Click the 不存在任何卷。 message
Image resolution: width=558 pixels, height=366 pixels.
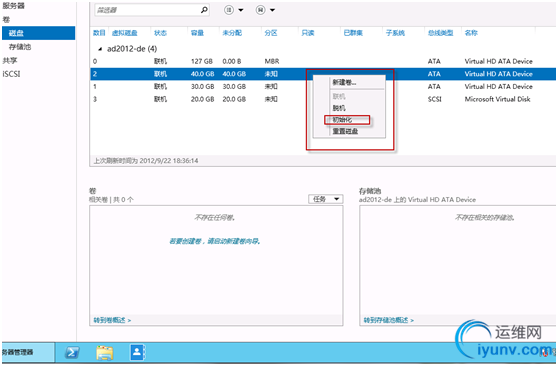pos(215,218)
